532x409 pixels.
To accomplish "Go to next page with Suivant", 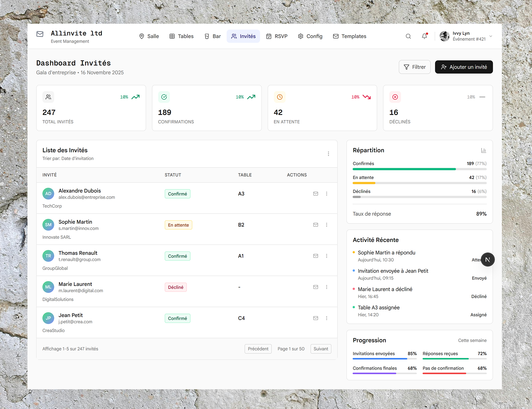I will 321,349.
